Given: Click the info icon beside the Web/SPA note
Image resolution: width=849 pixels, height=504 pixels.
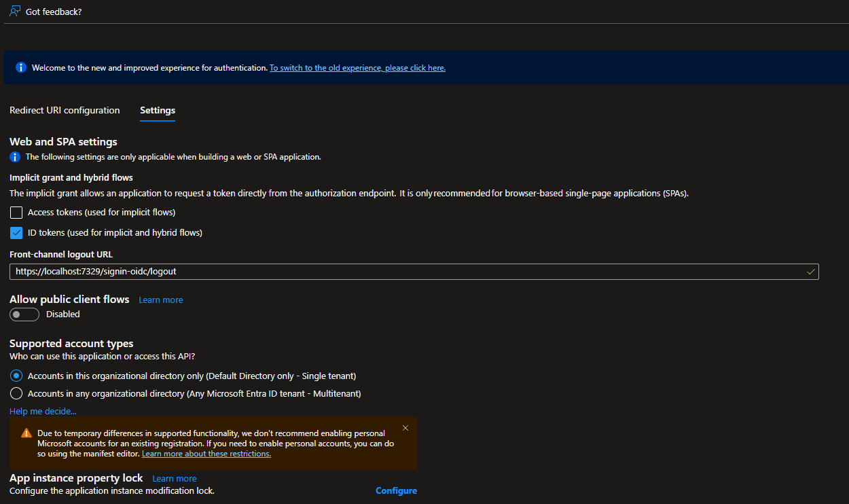Looking at the screenshot, I should coord(14,157).
